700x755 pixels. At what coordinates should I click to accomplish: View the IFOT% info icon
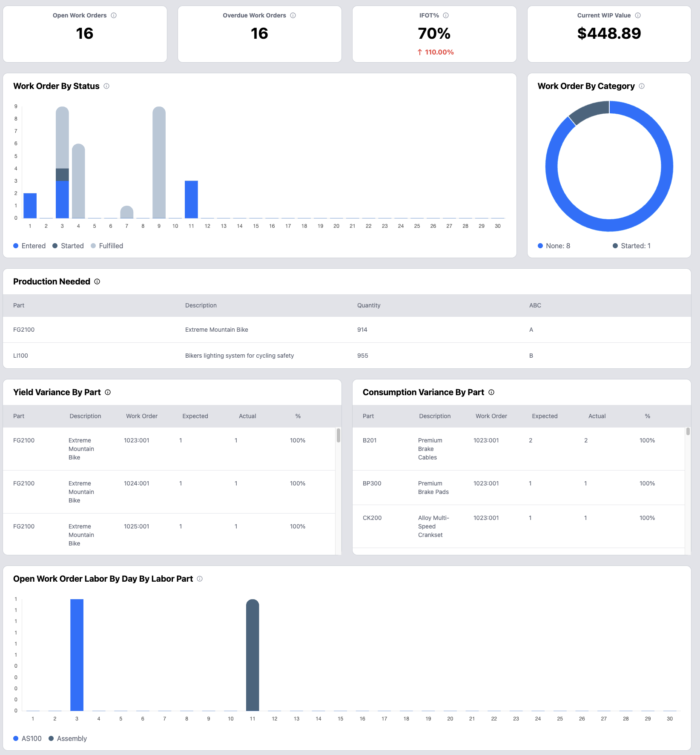click(x=446, y=15)
